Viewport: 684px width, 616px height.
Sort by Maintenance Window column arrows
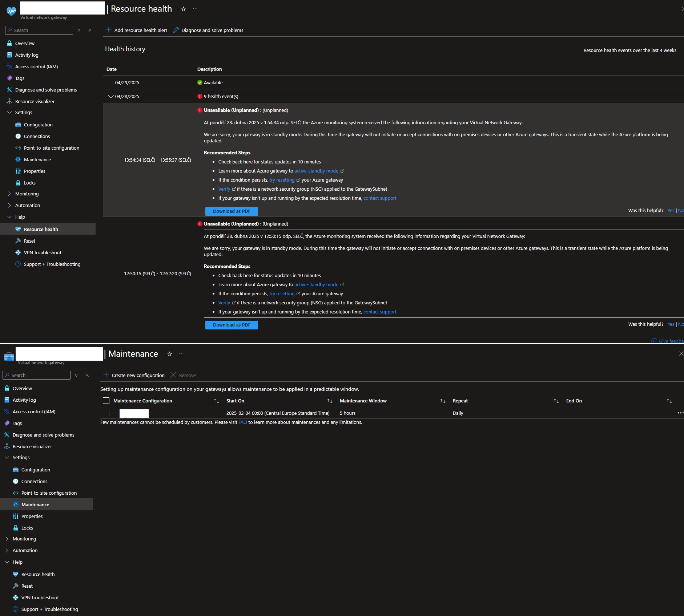click(x=443, y=401)
